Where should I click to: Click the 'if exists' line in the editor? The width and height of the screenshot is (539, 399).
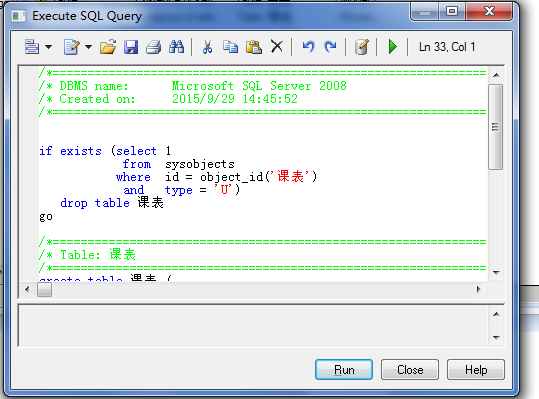pyautogui.click(x=105, y=151)
